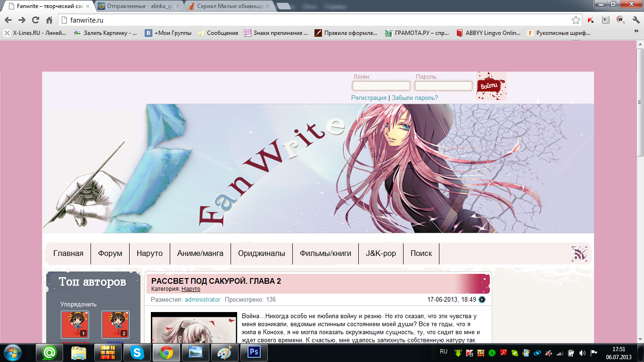Open the Главная menu item

(x=68, y=254)
